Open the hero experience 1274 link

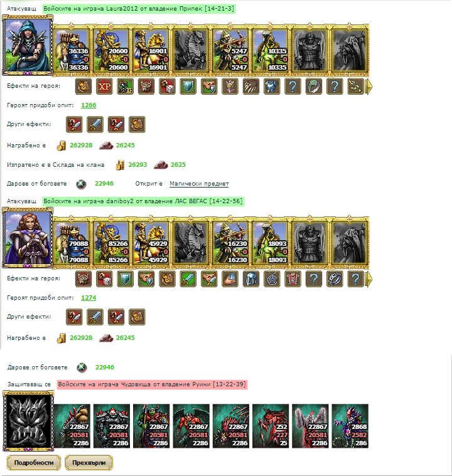[x=89, y=298]
